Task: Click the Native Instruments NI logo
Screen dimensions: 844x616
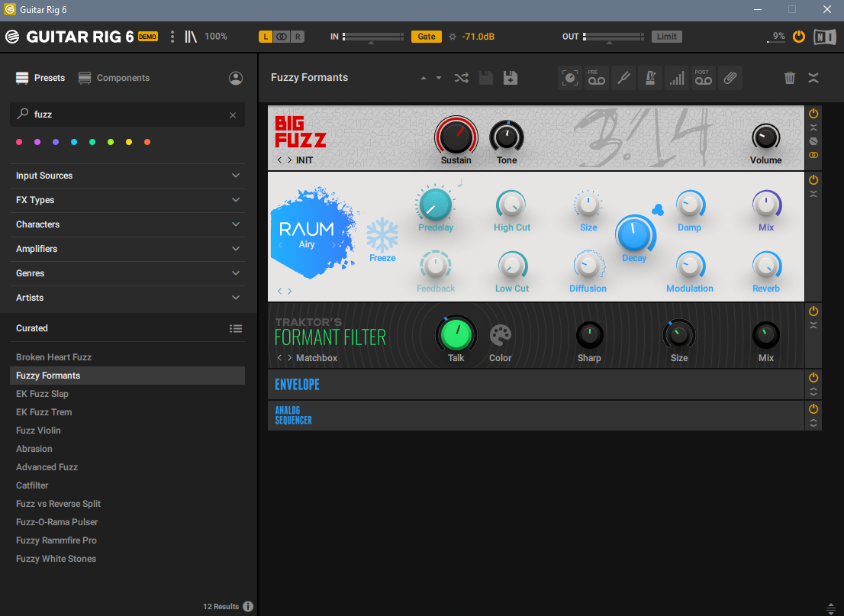Action: pyautogui.click(x=825, y=37)
